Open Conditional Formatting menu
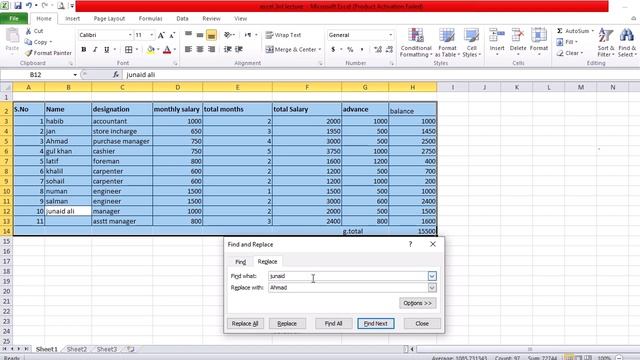This screenshot has width=640, height=360. [416, 42]
